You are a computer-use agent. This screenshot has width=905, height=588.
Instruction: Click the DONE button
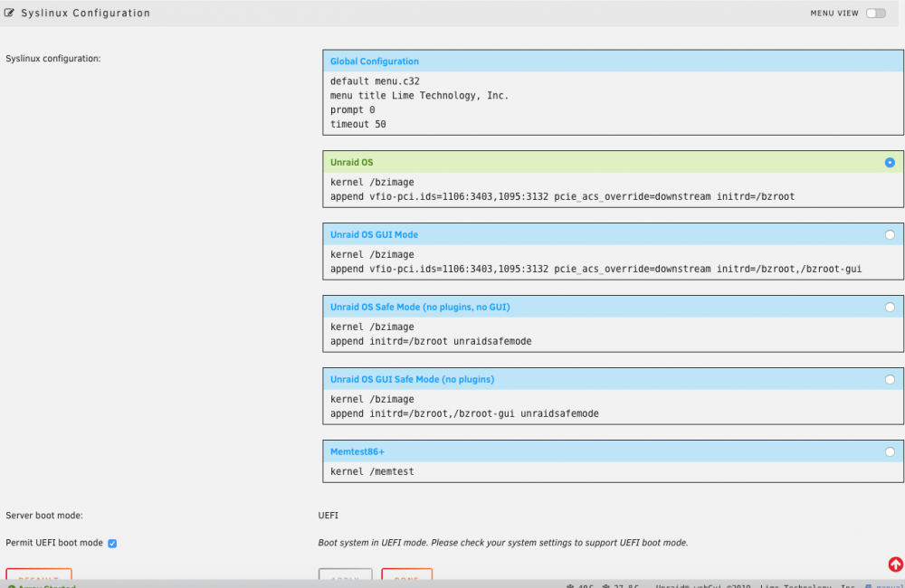[407, 574]
